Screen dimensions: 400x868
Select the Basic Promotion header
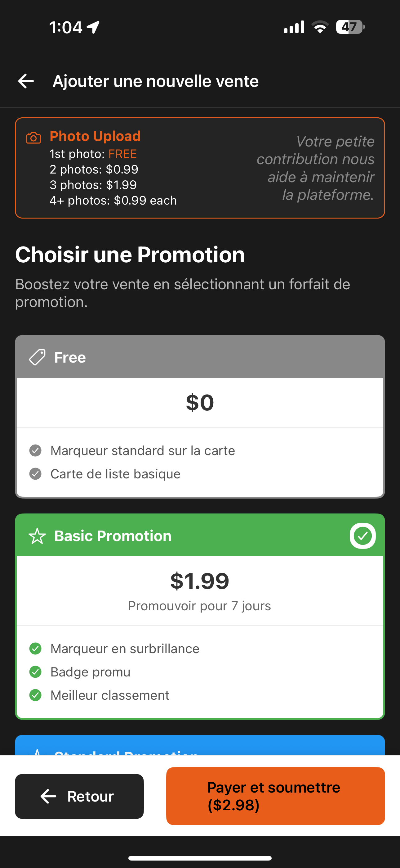tap(200, 536)
